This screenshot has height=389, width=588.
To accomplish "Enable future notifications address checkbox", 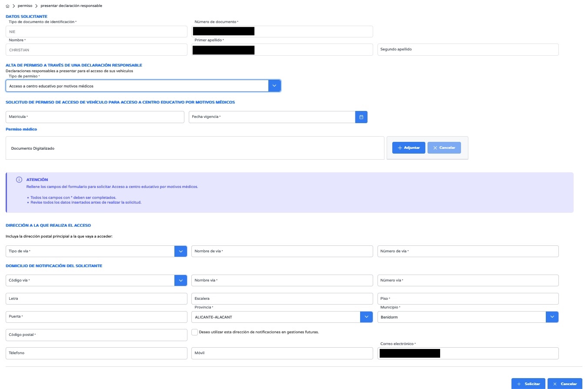I will 195,332.
